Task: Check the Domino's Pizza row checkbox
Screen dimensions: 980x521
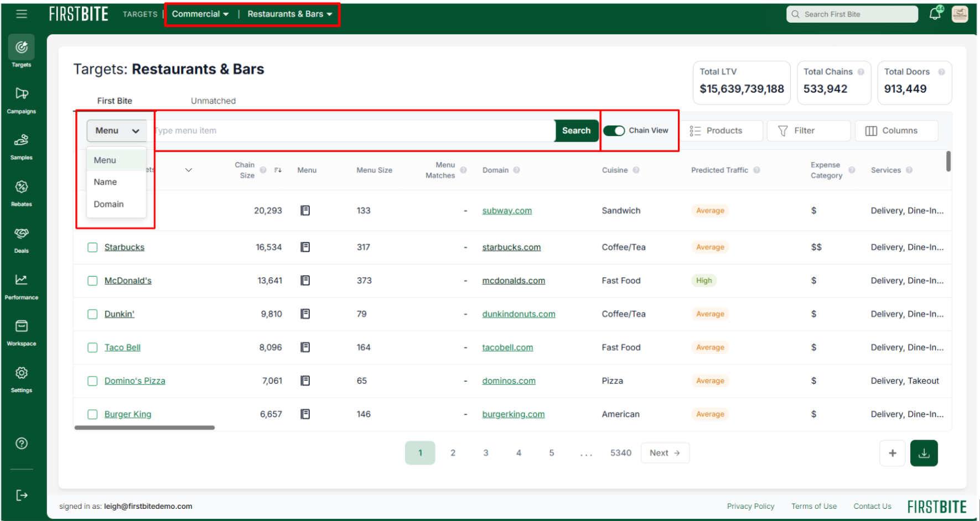Action: click(x=92, y=381)
